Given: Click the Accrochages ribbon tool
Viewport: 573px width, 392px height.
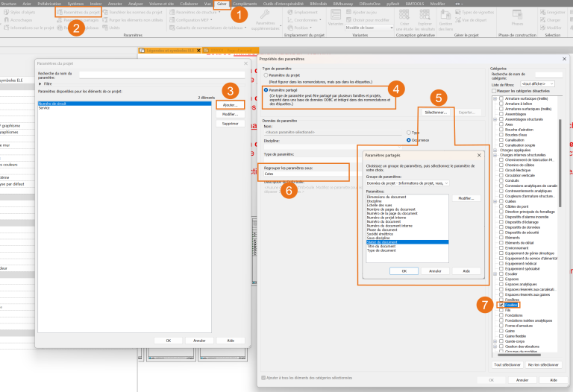Looking at the screenshot, I should click(18, 20).
